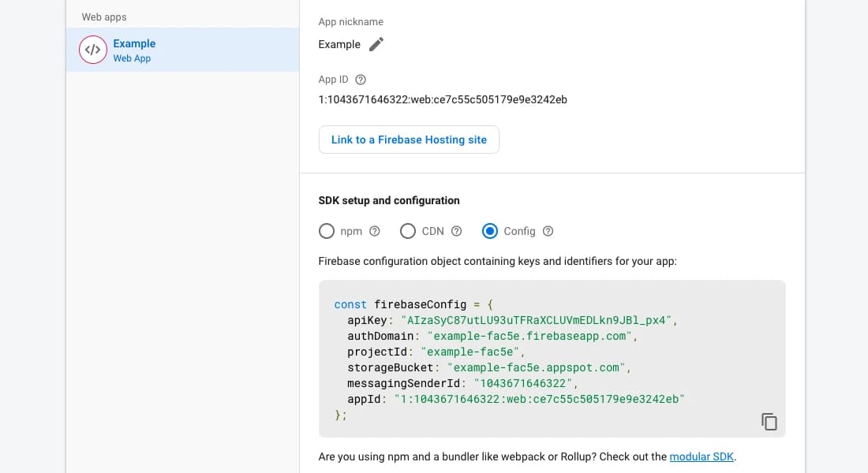Open help icon next to npm
This screenshot has width=868, height=473.
(375, 231)
